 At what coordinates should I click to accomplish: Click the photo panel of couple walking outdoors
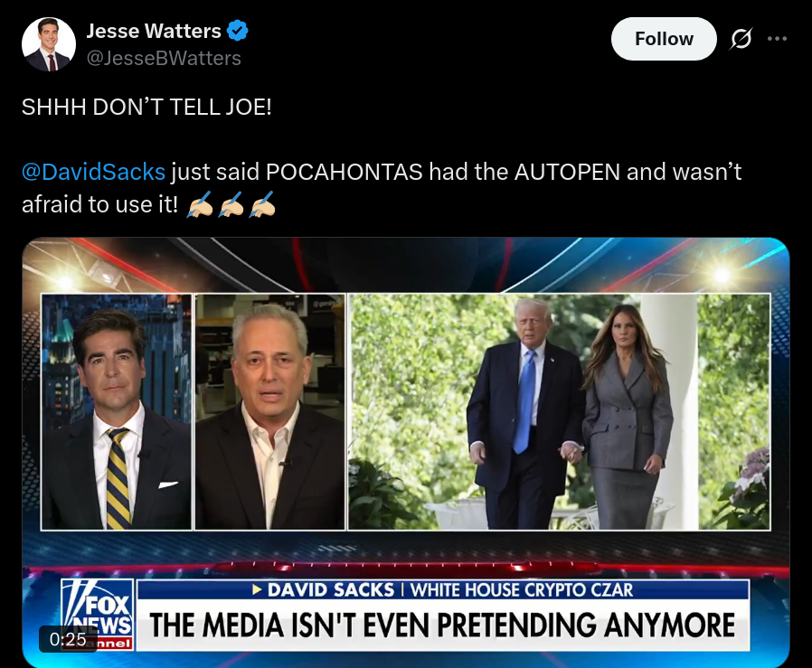[560, 411]
